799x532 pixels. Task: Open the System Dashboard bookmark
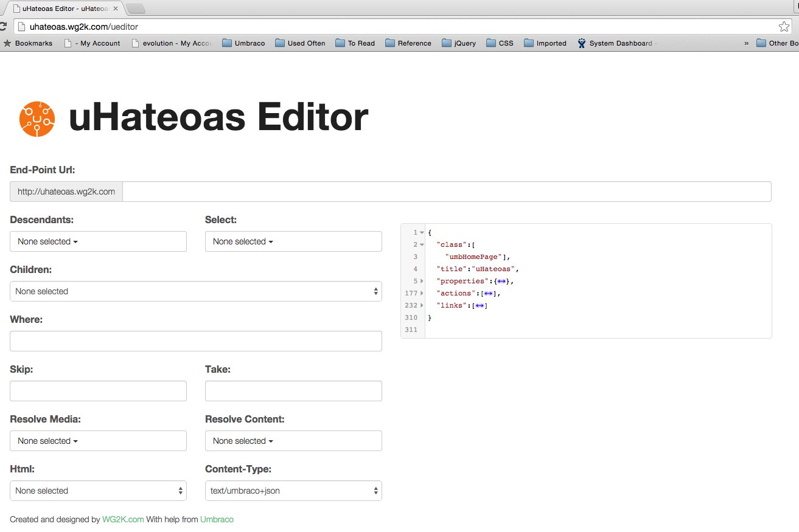click(x=617, y=43)
